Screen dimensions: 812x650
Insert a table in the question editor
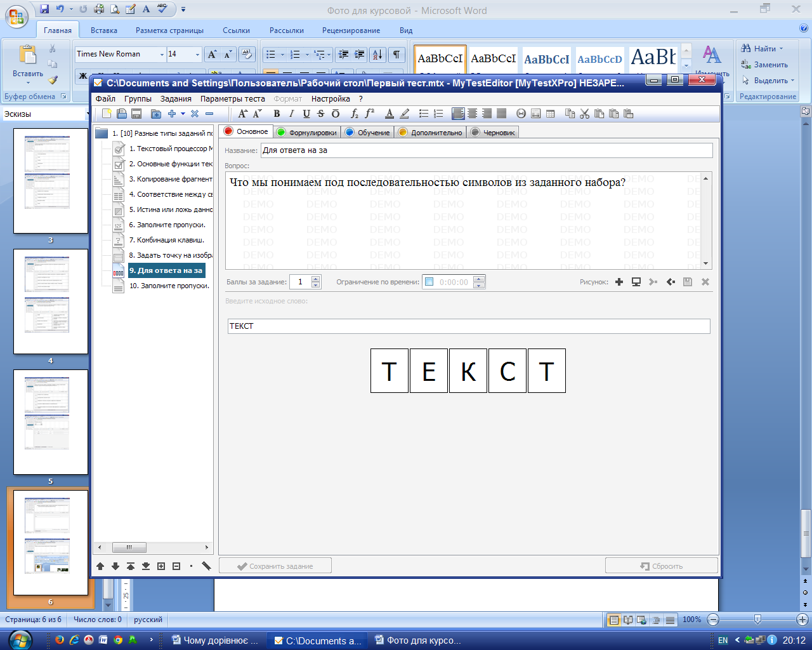pos(550,114)
